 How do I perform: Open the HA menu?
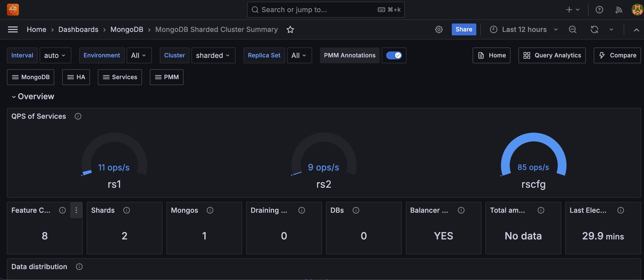click(76, 77)
